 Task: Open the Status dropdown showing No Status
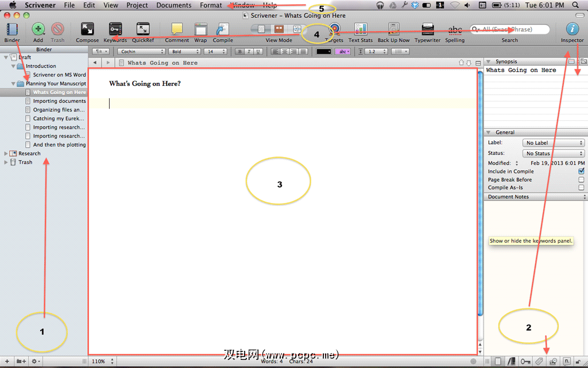pos(553,154)
